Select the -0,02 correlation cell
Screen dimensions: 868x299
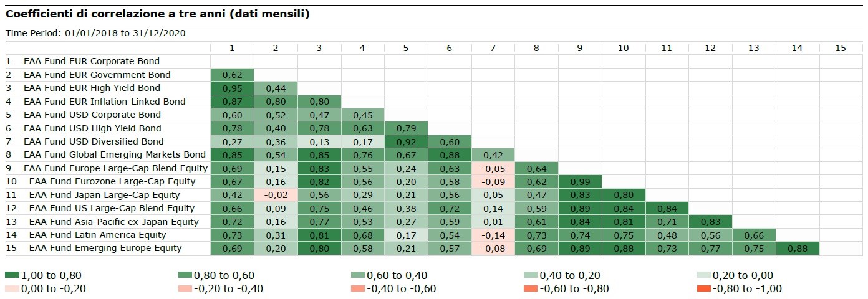[276, 195]
